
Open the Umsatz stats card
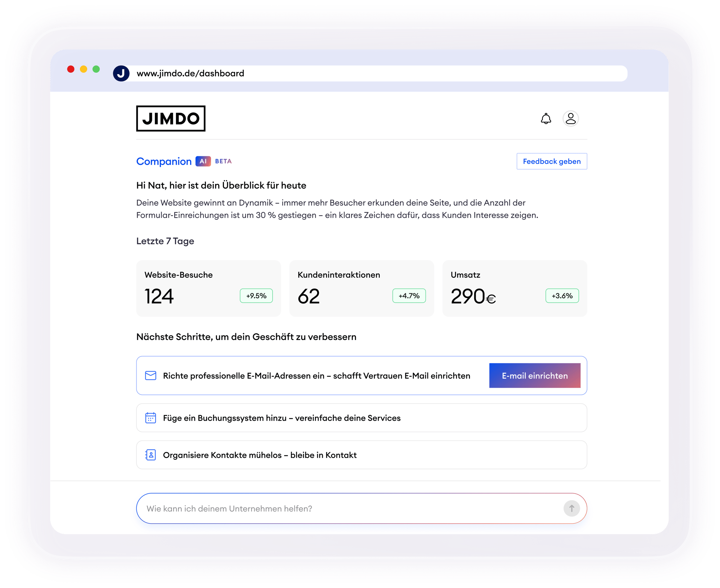[x=514, y=288]
